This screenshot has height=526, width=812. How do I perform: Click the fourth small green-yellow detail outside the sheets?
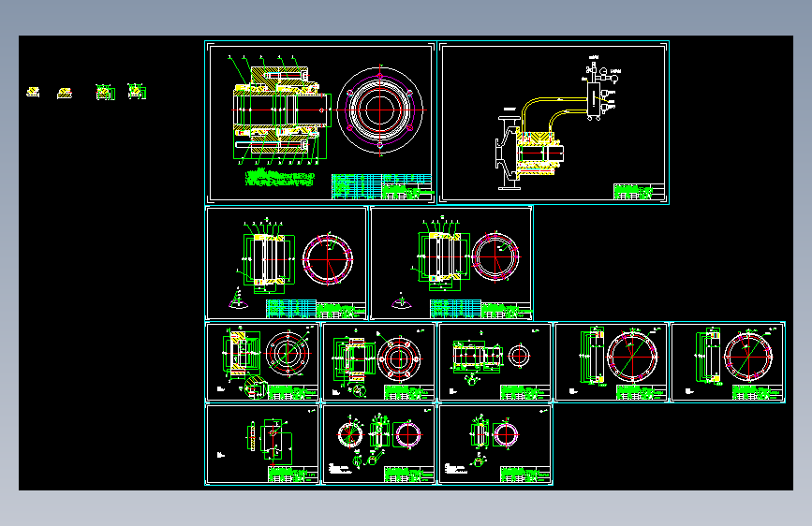137,91
